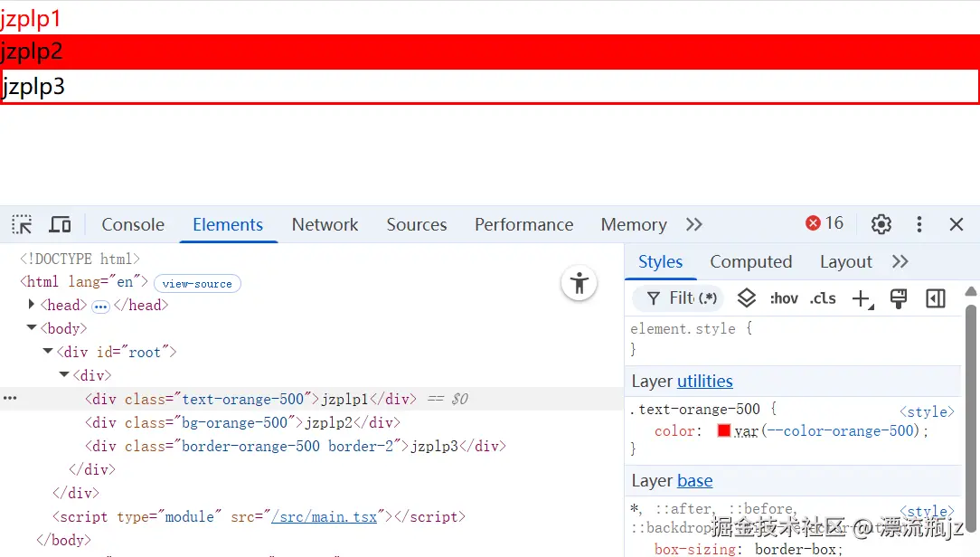This screenshot has height=557, width=980.
Task: Select the html lang en node
Action: [x=84, y=282]
